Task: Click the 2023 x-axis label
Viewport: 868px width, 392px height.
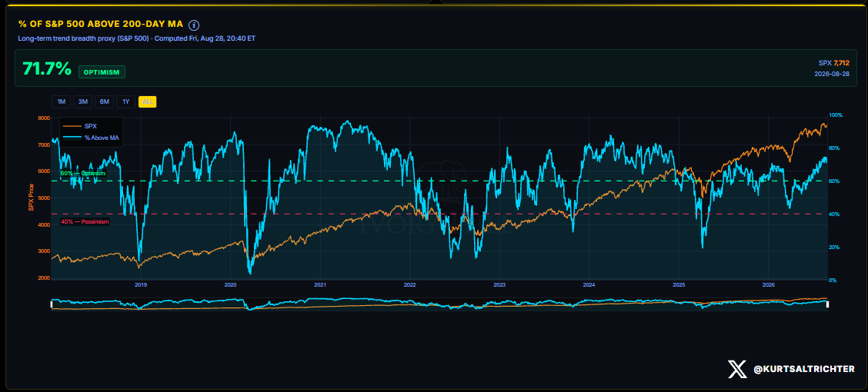Action: [x=499, y=285]
